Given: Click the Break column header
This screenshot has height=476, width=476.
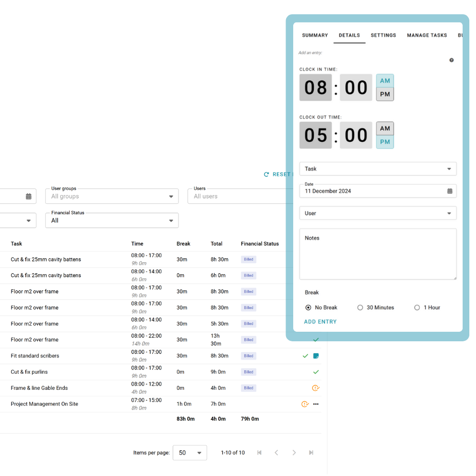Looking at the screenshot, I should tap(183, 244).
